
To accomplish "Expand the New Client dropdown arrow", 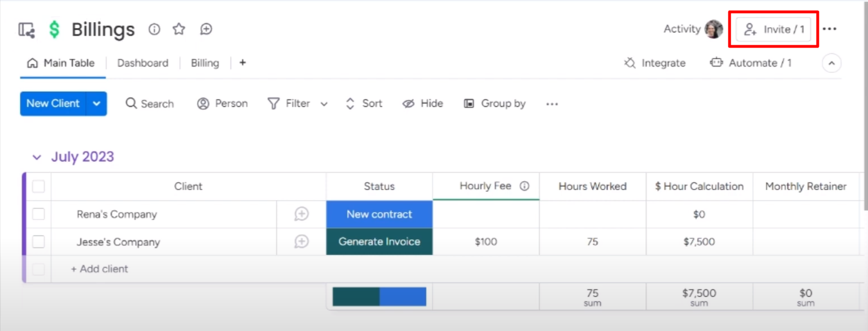I will [97, 104].
